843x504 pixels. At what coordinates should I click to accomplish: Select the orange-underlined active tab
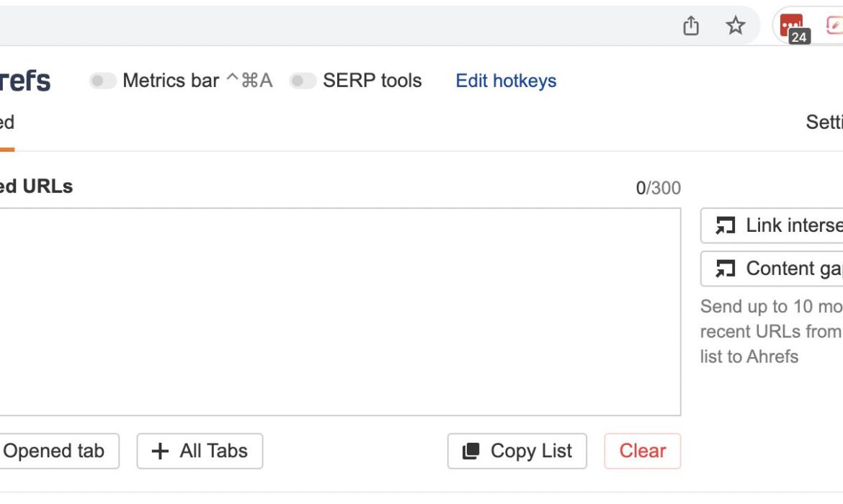tap(7, 123)
